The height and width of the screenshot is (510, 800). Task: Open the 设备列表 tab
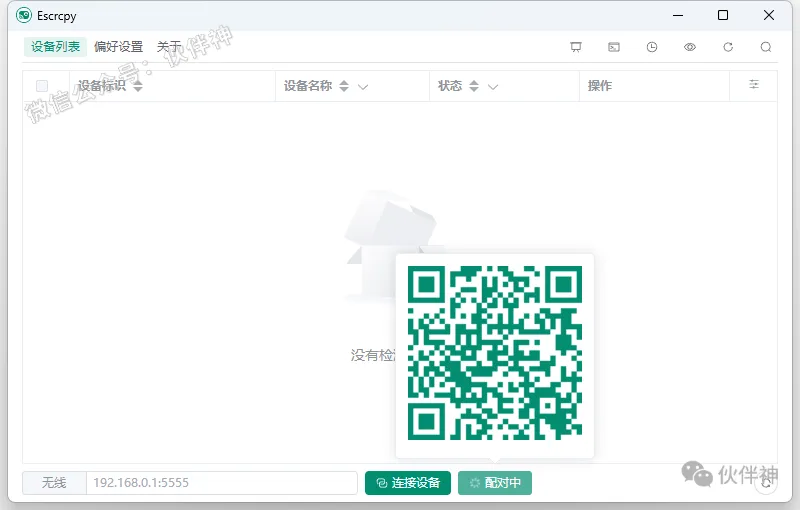point(55,47)
